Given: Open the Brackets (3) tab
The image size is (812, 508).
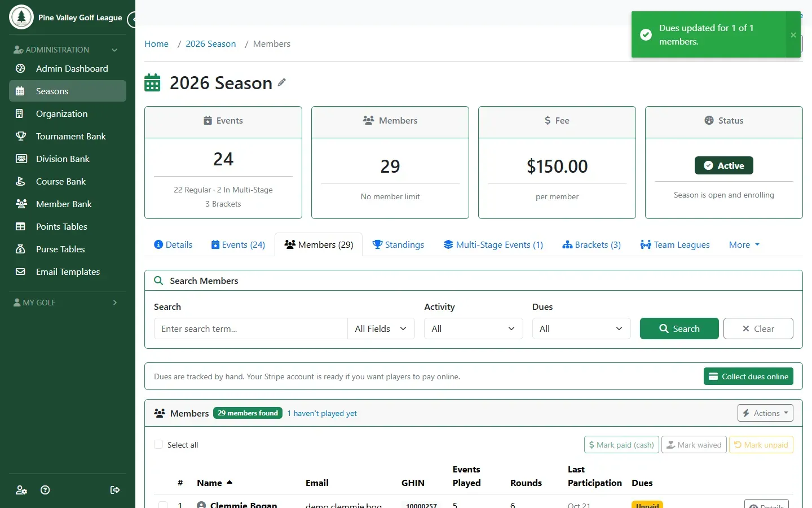Looking at the screenshot, I should pos(592,244).
